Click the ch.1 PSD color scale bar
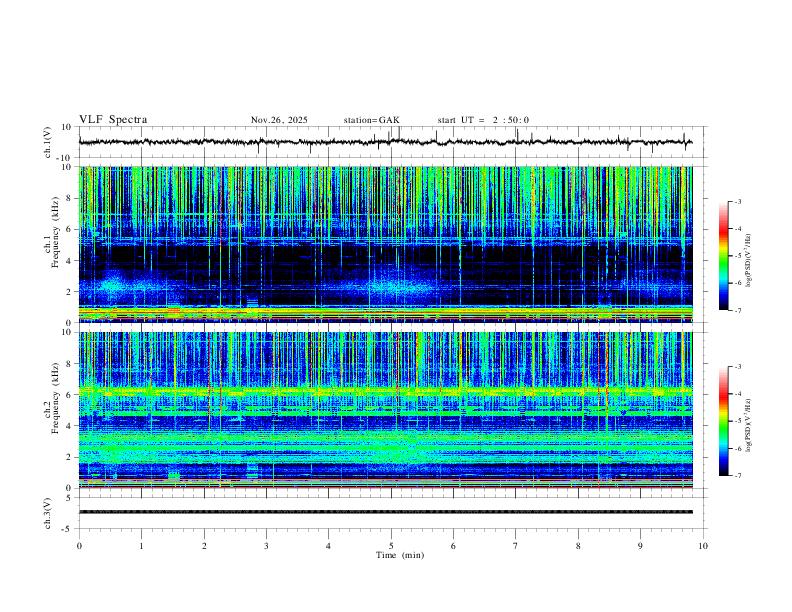Screen dimensions: 792x612 [x=723, y=256]
